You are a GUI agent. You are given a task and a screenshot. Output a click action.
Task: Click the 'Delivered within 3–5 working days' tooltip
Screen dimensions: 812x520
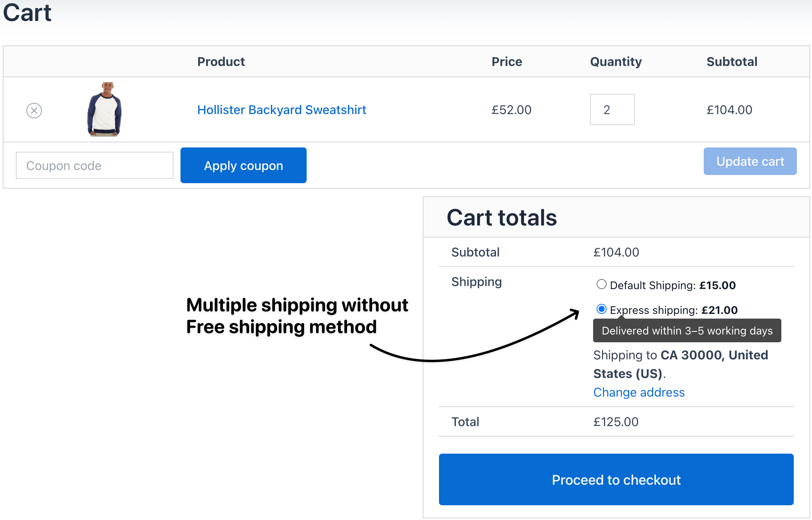pyautogui.click(x=687, y=331)
